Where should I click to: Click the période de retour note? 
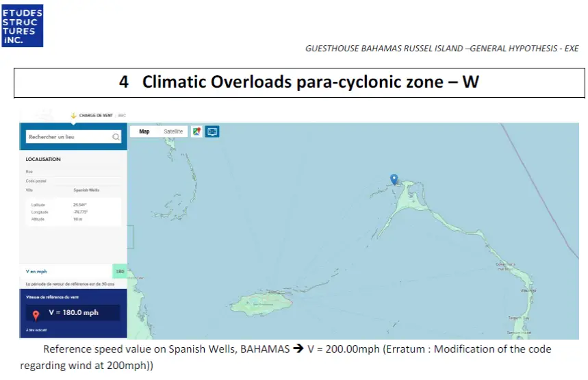[x=70, y=284]
